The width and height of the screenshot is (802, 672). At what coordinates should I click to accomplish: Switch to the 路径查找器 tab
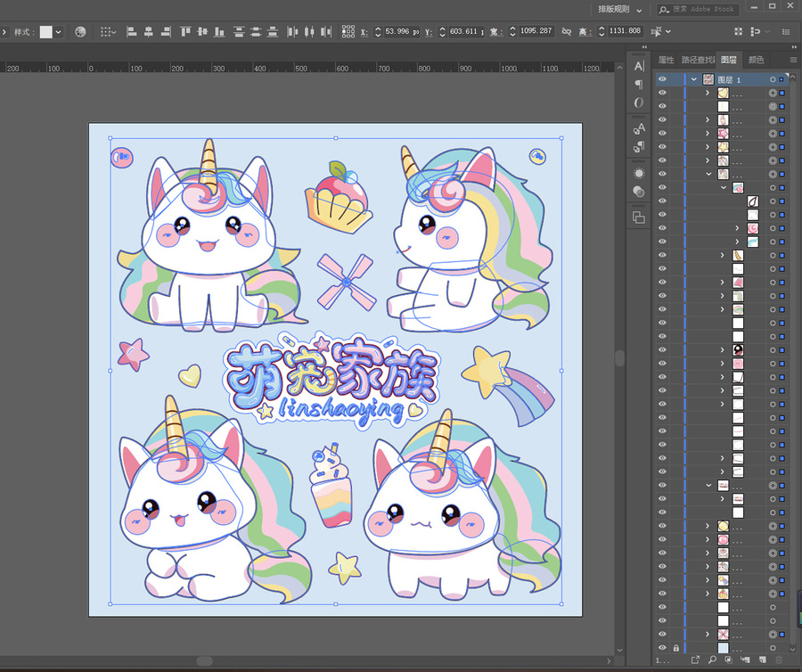pyautogui.click(x=697, y=60)
